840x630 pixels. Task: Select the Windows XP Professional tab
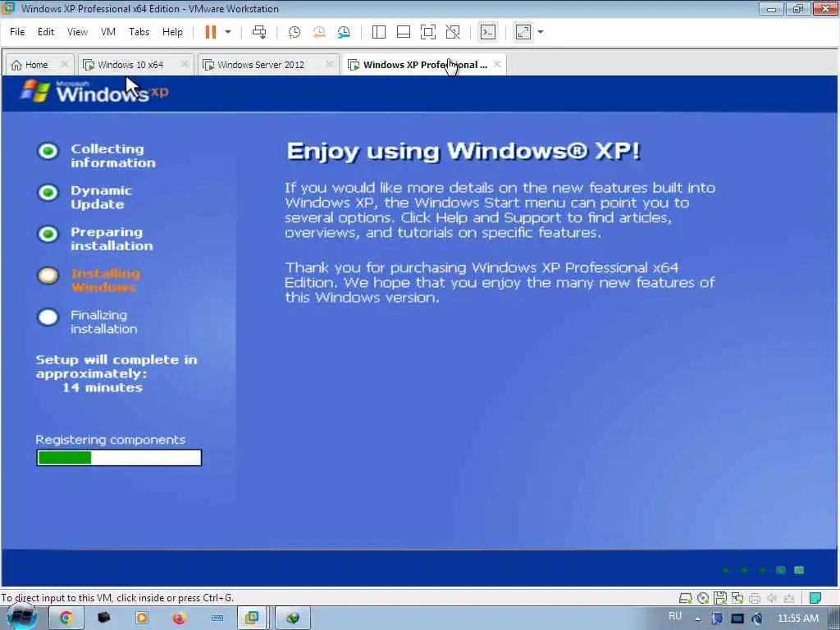pyautogui.click(x=418, y=65)
